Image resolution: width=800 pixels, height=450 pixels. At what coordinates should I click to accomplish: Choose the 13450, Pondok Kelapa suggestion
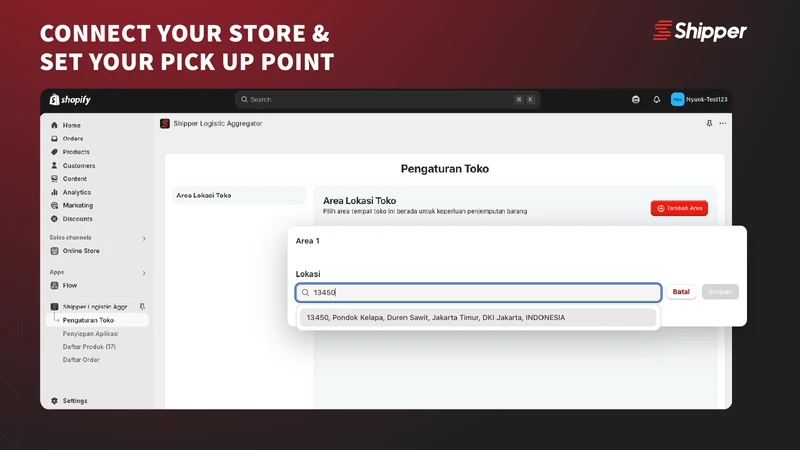(x=478, y=317)
